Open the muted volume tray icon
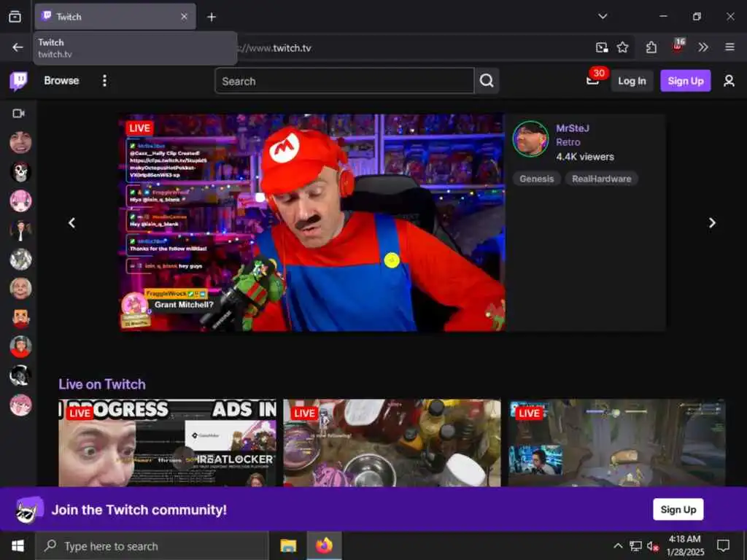 tap(652, 546)
